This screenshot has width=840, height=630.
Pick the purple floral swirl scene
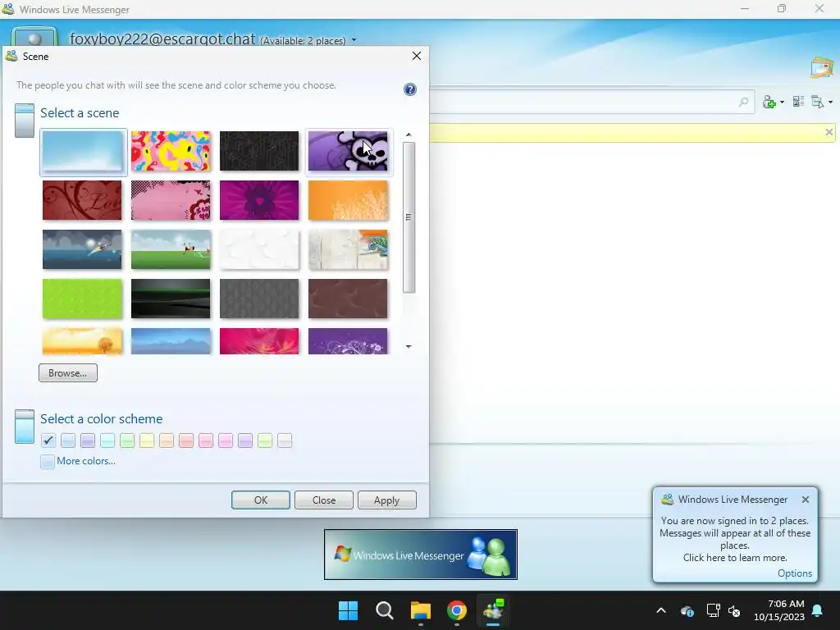[348, 341]
